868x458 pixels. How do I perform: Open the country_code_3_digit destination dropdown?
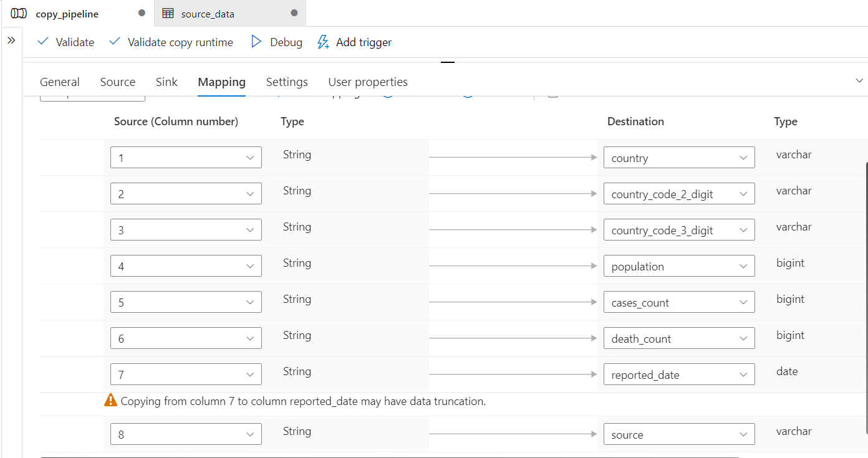click(679, 230)
